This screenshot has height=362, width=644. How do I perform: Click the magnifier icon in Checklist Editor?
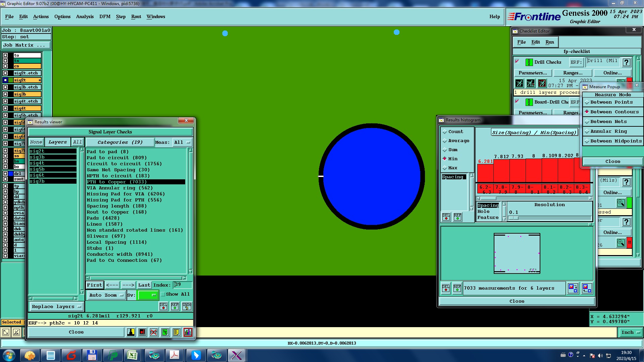tap(621, 203)
